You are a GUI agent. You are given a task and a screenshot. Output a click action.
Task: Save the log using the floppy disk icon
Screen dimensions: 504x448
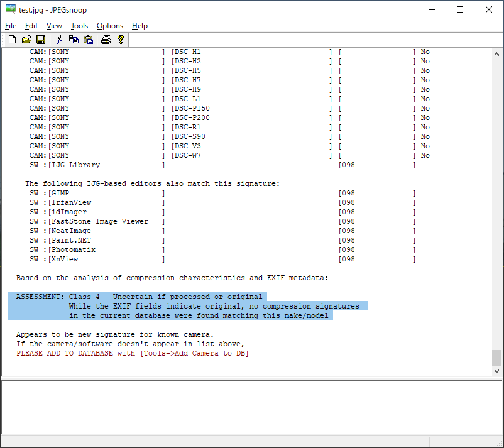click(41, 40)
